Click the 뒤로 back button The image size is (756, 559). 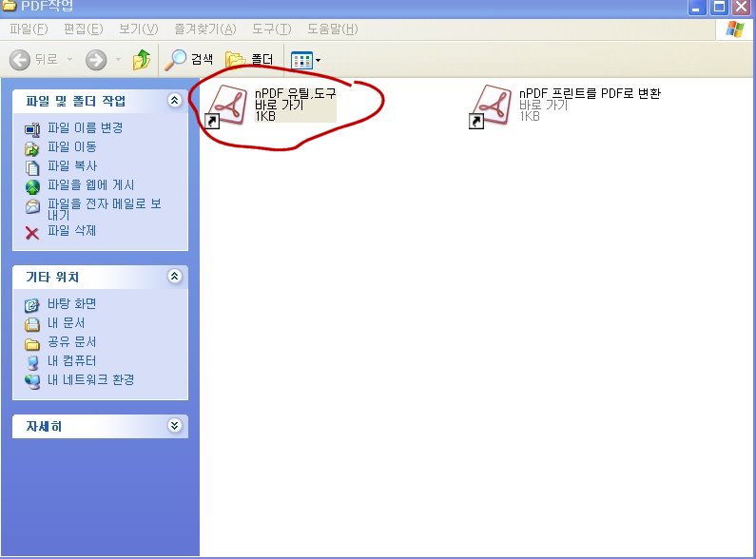(x=33, y=60)
